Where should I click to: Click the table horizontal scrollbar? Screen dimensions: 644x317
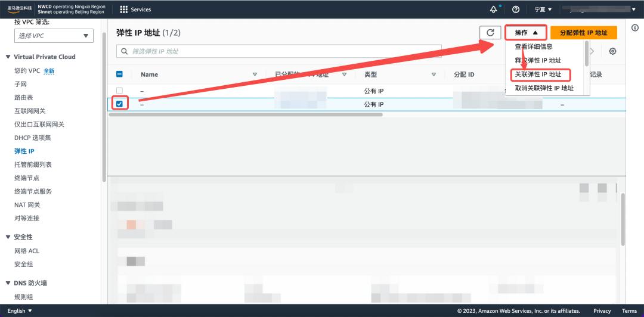(x=246, y=114)
